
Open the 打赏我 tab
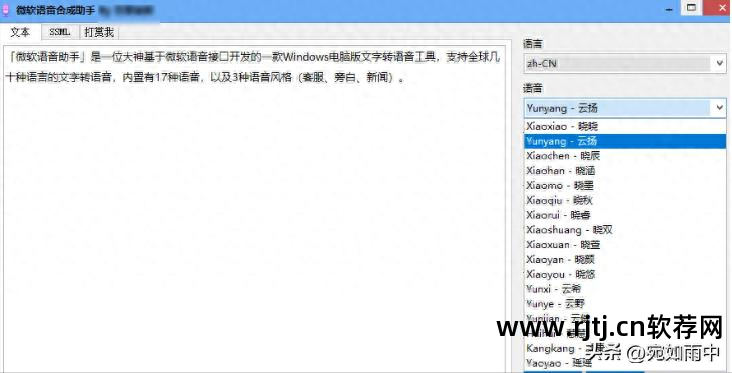pyautogui.click(x=99, y=32)
